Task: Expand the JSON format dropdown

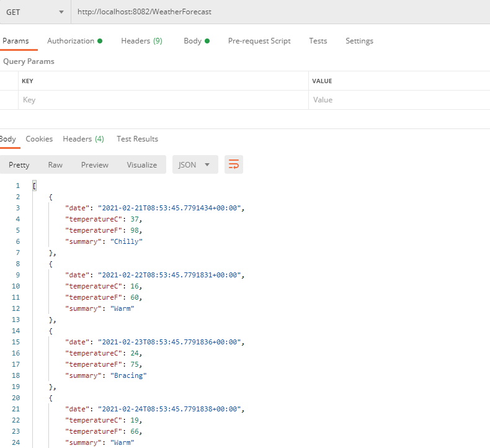Action: pyautogui.click(x=195, y=164)
